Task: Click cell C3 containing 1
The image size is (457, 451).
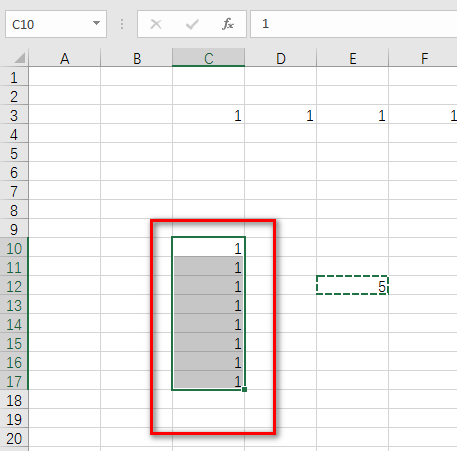Action: [209, 115]
